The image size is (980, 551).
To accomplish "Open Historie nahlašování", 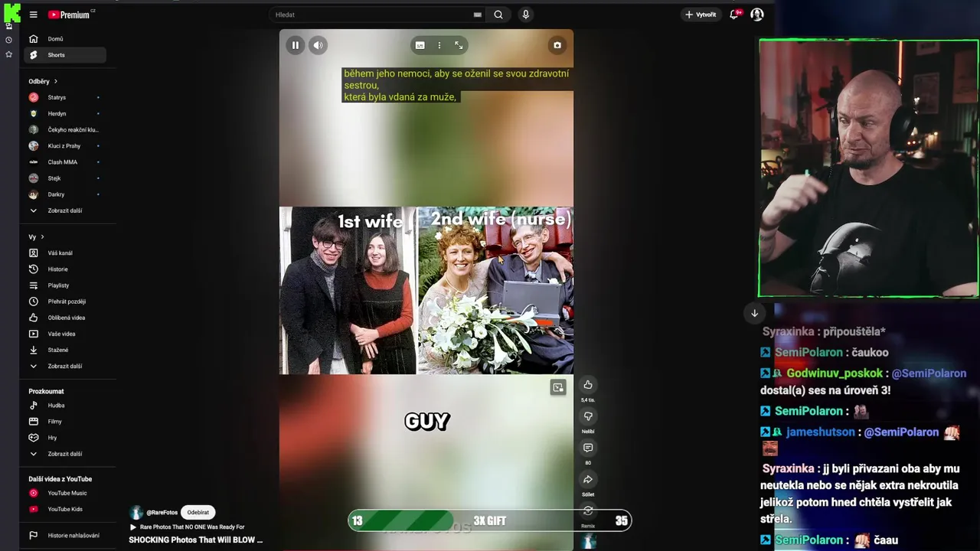I will [67, 536].
